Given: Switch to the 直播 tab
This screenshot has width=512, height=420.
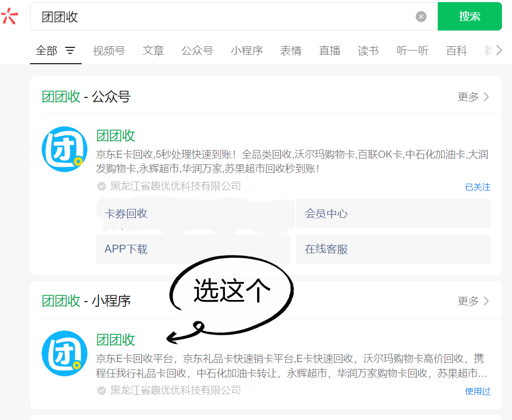Looking at the screenshot, I should click(329, 51).
